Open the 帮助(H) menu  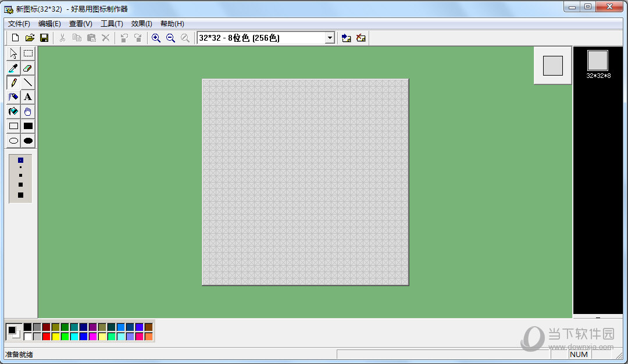[x=172, y=24]
